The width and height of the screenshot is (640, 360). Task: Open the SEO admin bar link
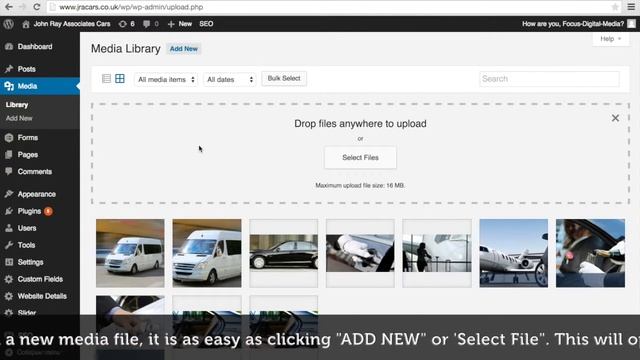coord(206,24)
